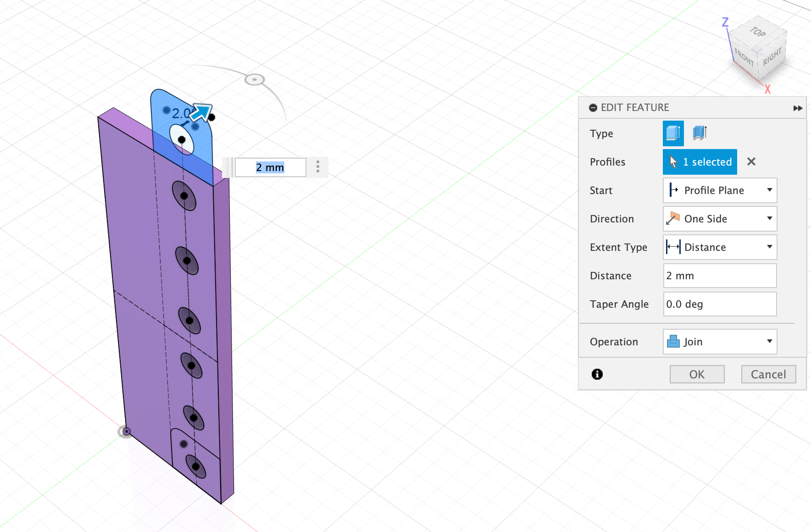Screen dimensions: 811x532
Task: Click the blue extrude distance arrow manipulator
Action: (201, 112)
